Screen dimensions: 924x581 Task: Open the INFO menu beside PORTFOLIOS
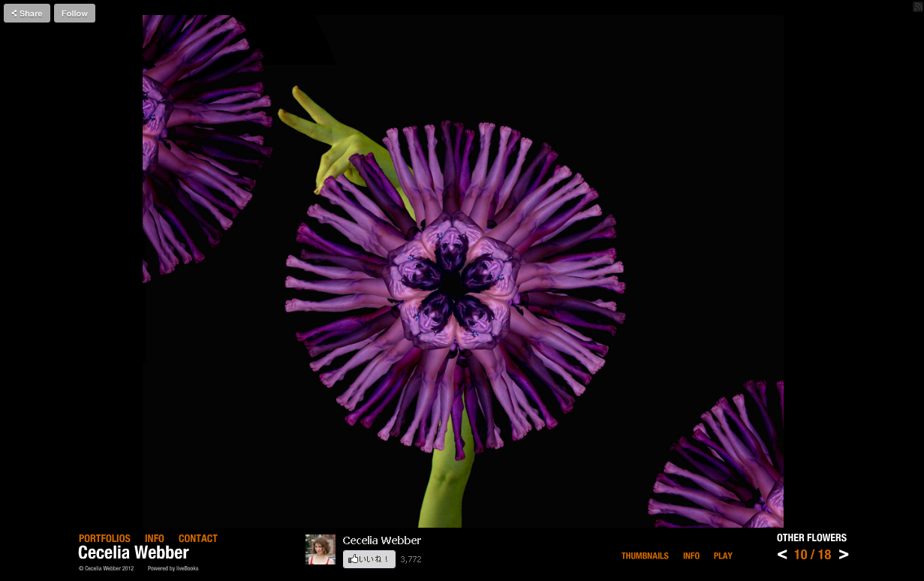coord(155,538)
